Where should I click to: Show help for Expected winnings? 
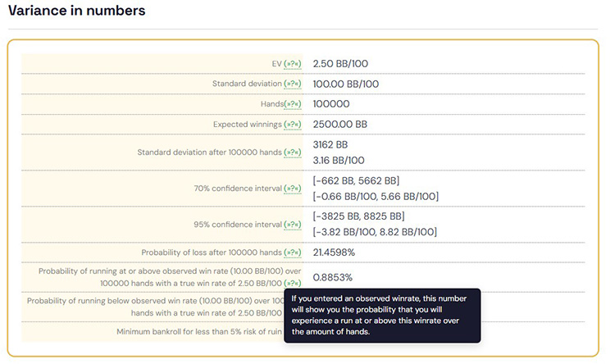[x=292, y=125]
